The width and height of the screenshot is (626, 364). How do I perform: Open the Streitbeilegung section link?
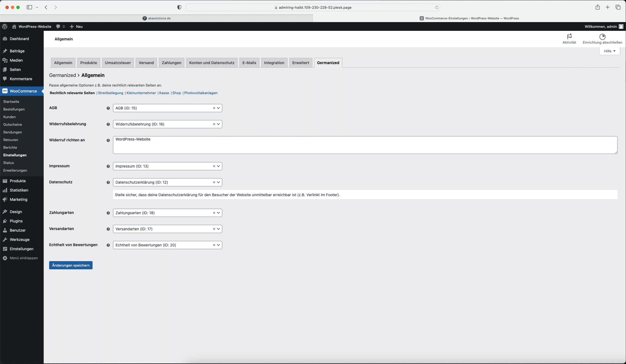(111, 93)
